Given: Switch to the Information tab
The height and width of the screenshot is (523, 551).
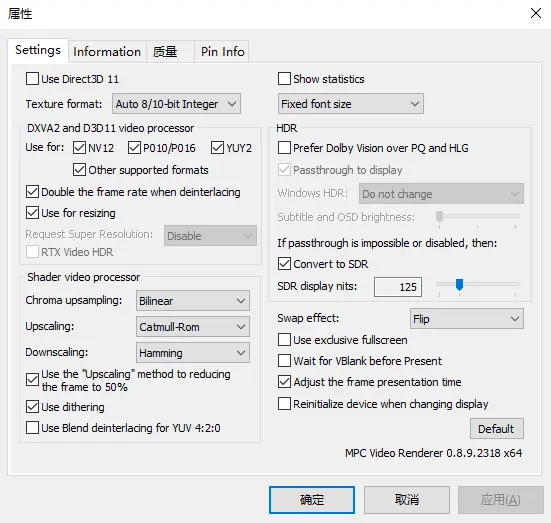Looking at the screenshot, I should click(x=107, y=52).
